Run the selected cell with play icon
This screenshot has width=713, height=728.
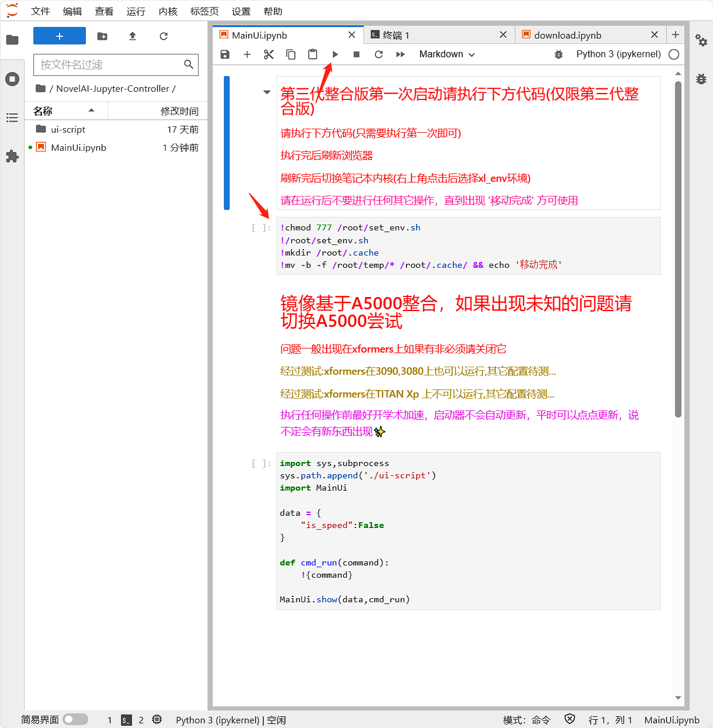tap(335, 54)
